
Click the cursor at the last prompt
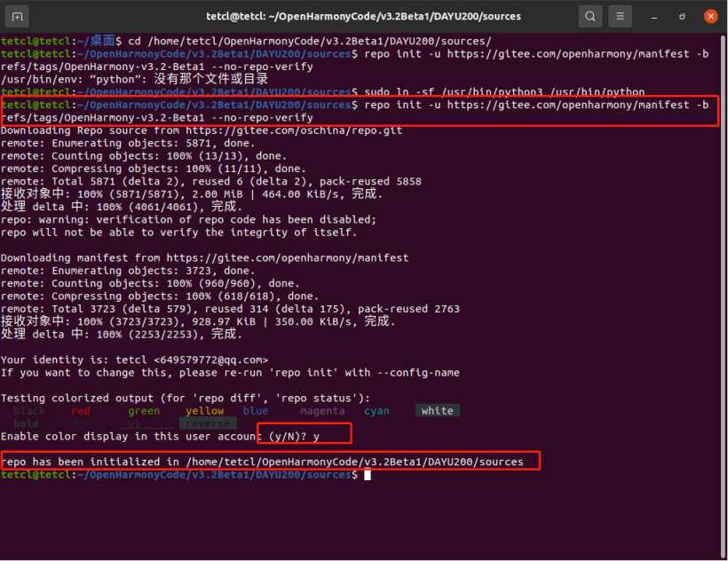367,475
